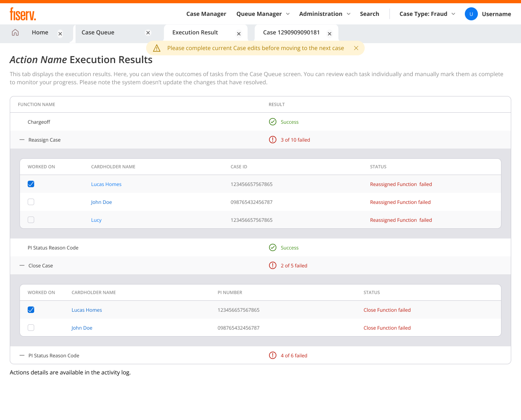Open the Queue Manager dropdown
521x420 pixels.
[263, 14]
